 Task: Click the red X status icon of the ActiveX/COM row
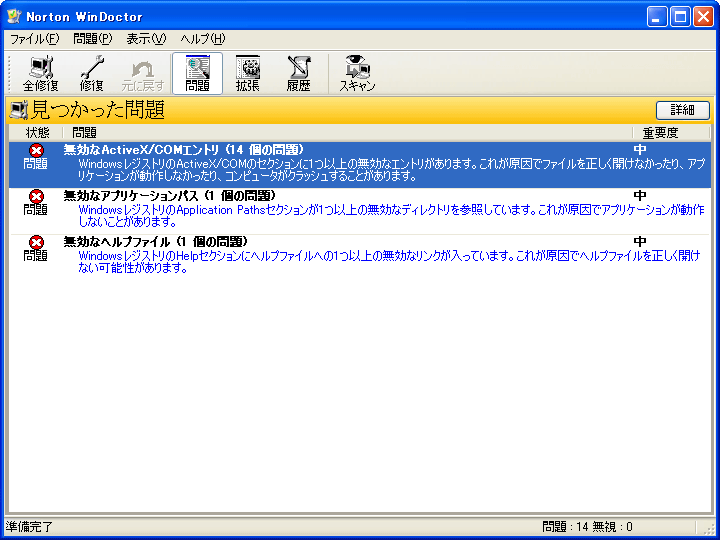(36, 150)
